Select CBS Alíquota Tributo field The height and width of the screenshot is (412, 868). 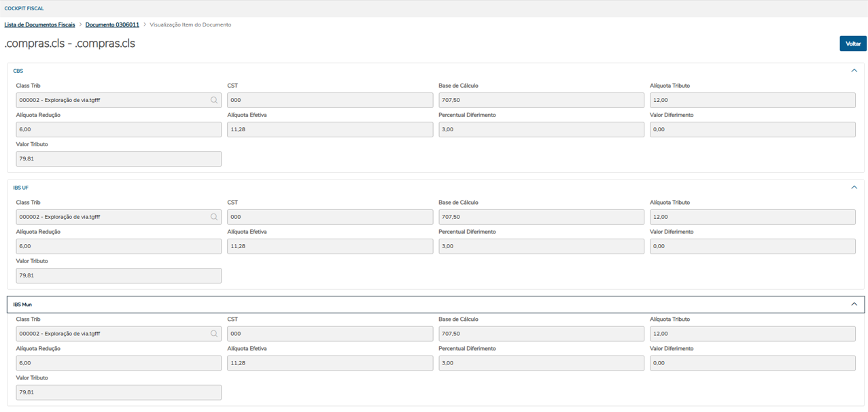click(752, 101)
